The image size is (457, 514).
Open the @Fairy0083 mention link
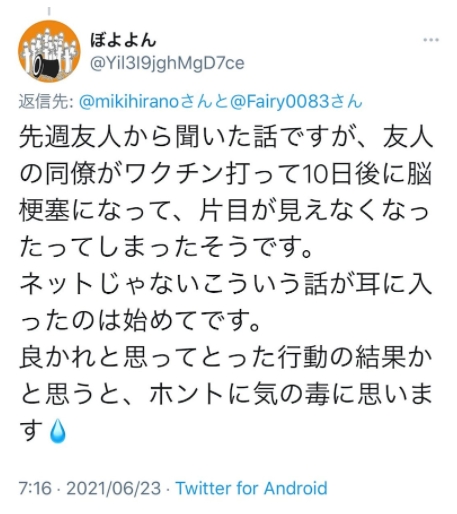pos(280,102)
